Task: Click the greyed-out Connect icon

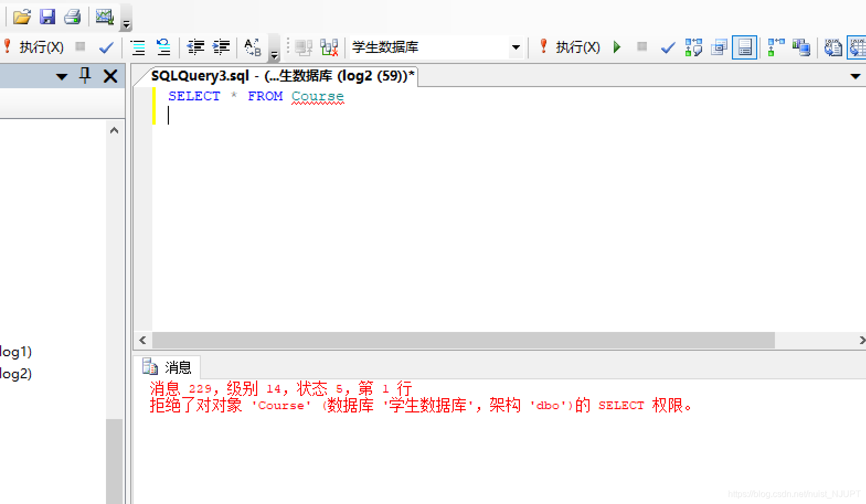Action: [x=304, y=47]
